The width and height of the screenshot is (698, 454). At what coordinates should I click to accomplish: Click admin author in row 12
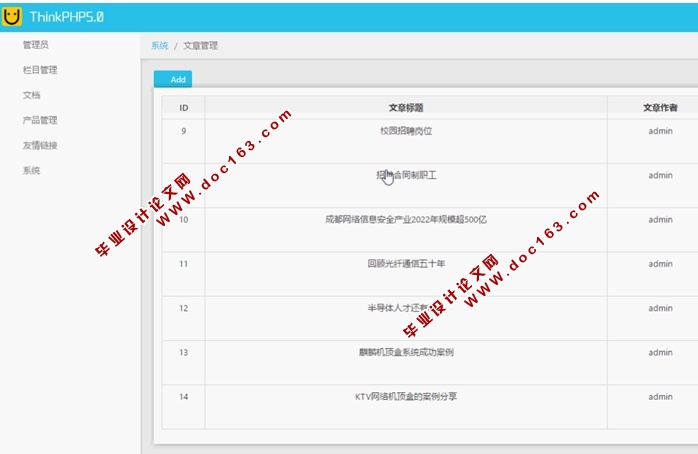(x=660, y=308)
